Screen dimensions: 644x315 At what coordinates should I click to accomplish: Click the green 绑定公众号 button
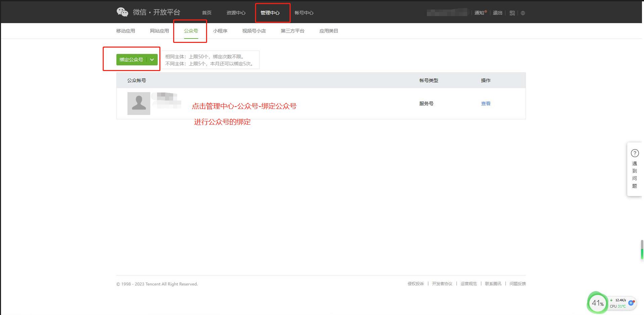[132, 60]
